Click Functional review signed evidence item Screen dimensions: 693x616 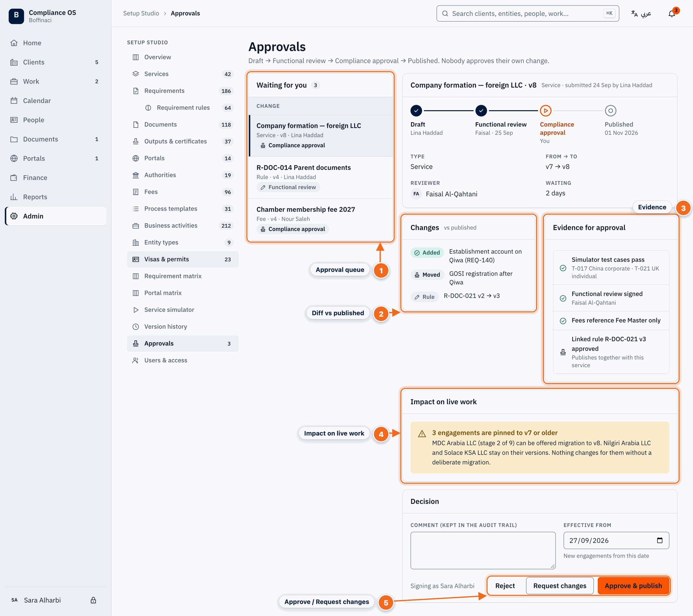click(611, 298)
